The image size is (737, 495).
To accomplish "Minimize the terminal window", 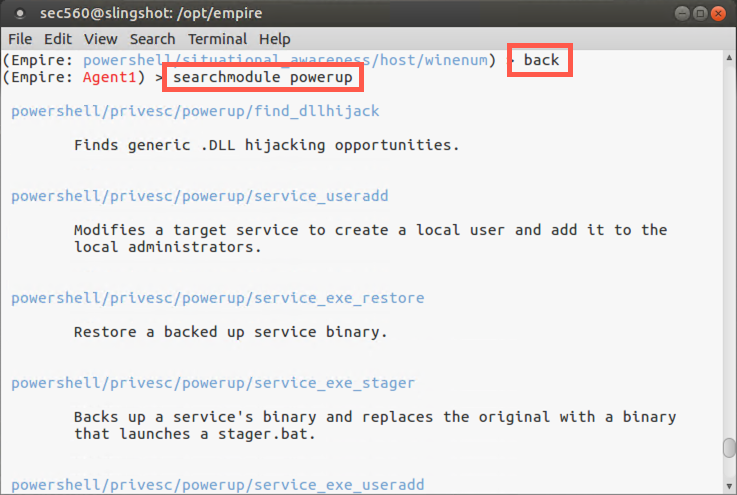I will point(682,13).
